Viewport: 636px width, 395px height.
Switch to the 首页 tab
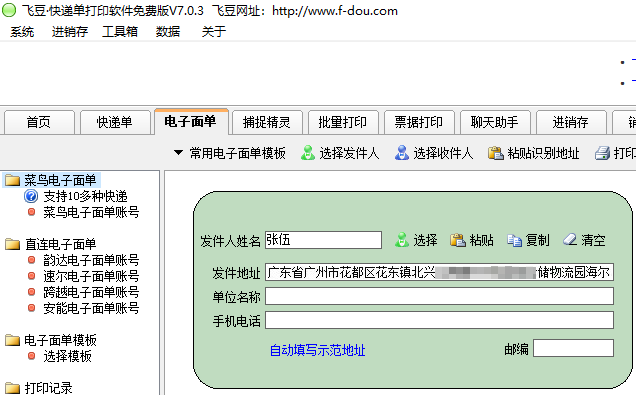(39, 122)
